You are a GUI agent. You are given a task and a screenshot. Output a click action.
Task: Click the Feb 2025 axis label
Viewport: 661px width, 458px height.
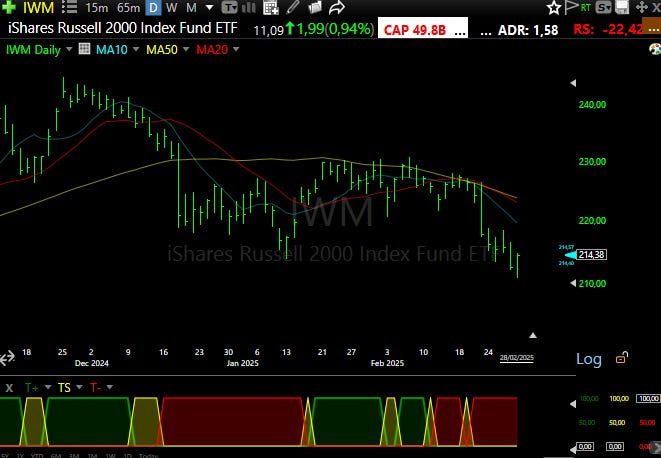387,363
